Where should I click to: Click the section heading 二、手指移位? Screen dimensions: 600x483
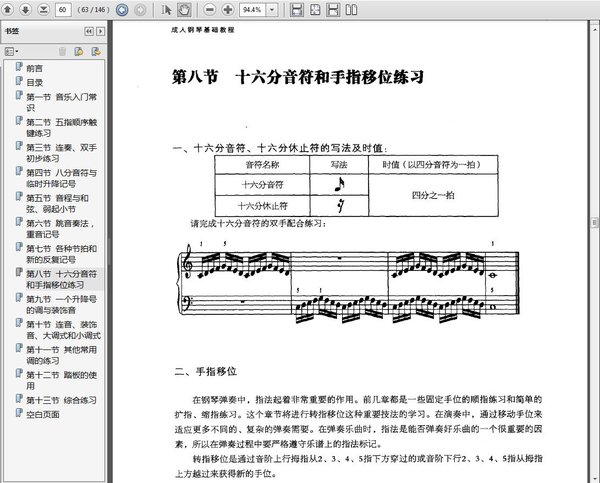coord(205,371)
